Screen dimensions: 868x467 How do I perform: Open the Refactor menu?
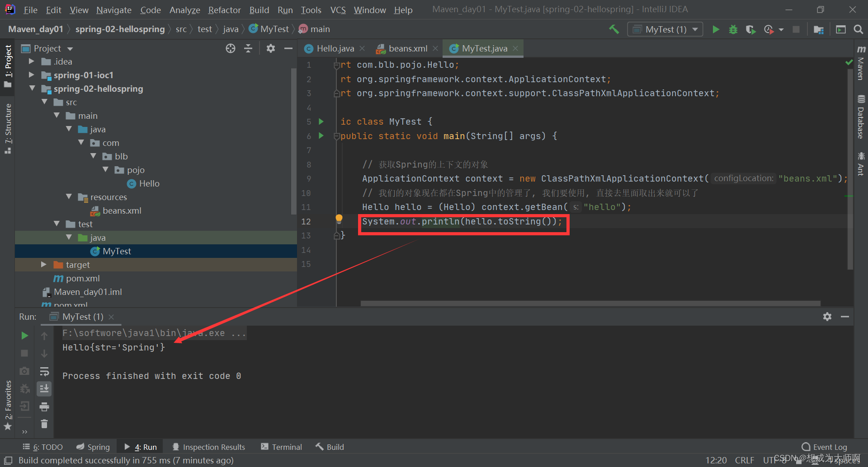point(224,10)
